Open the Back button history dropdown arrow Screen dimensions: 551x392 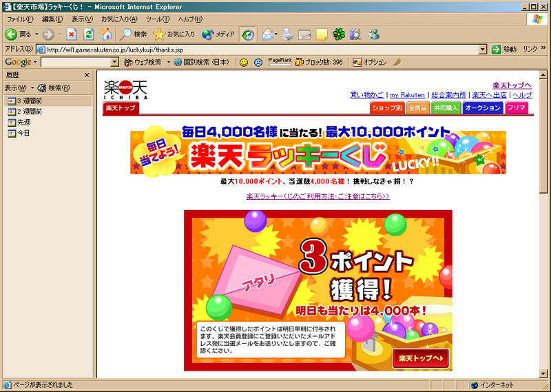(x=37, y=34)
